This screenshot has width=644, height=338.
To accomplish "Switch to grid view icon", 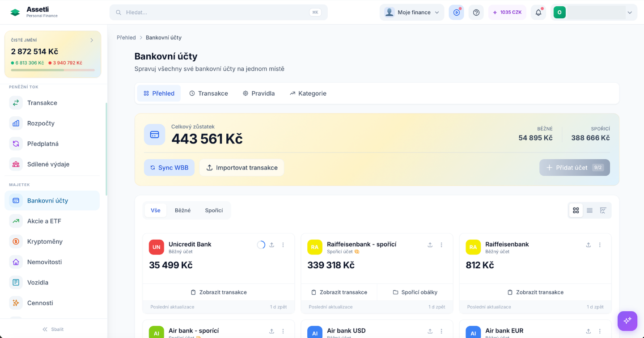I will [576, 210].
